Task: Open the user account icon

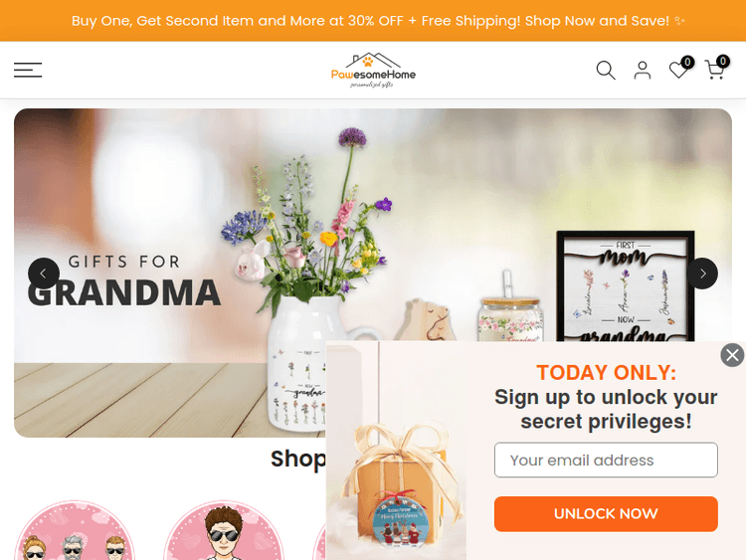Action: (643, 71)
